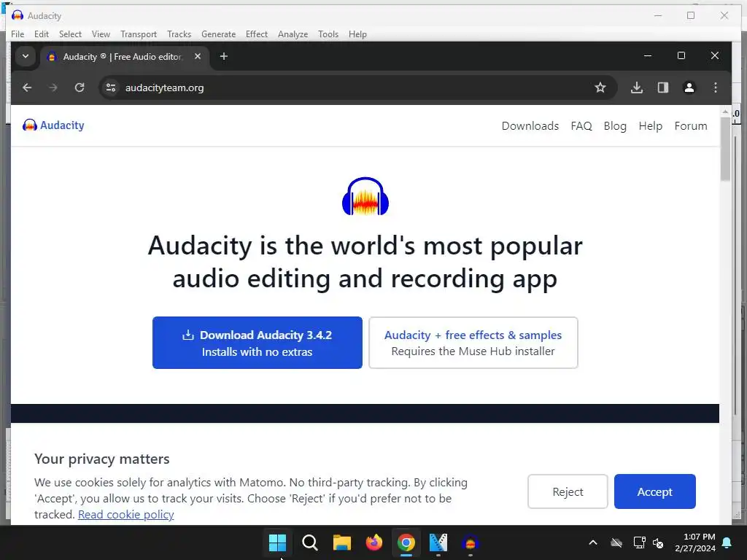Open clock and date 1:07 PM
This screenshot has width=747, height=560.
[695, 542]
